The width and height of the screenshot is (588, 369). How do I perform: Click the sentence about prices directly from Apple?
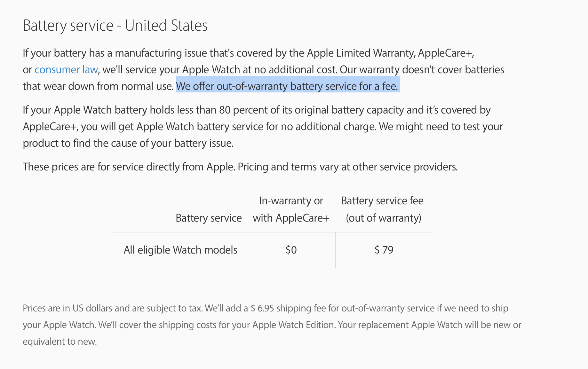click(129, 167)
